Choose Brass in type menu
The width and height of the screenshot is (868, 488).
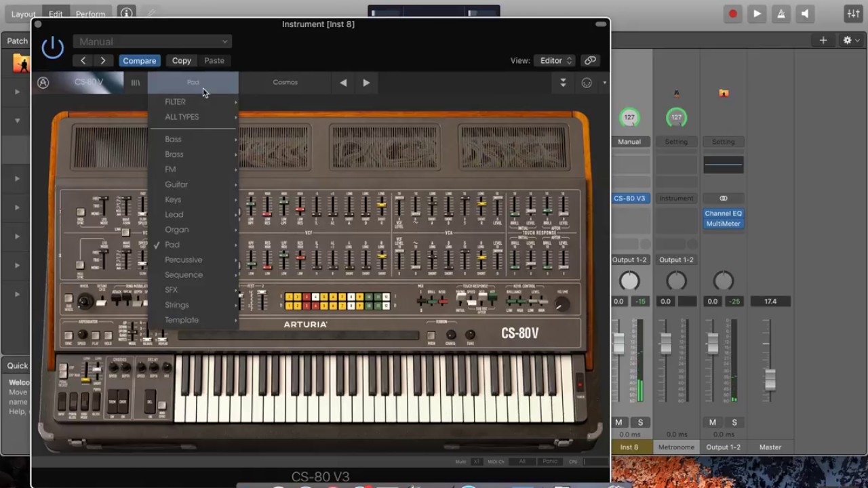[193, 154]
